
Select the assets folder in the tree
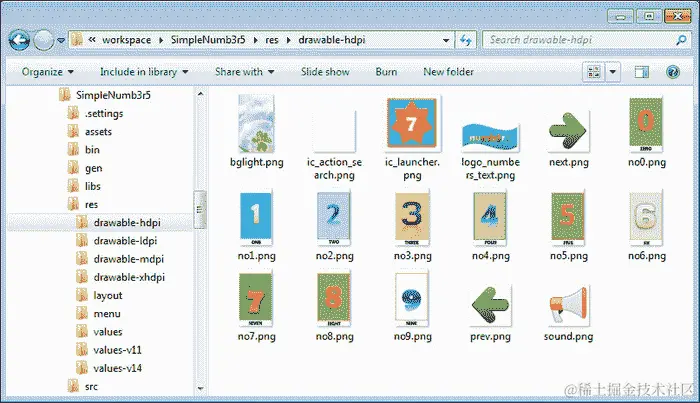(x=90, y=132)
